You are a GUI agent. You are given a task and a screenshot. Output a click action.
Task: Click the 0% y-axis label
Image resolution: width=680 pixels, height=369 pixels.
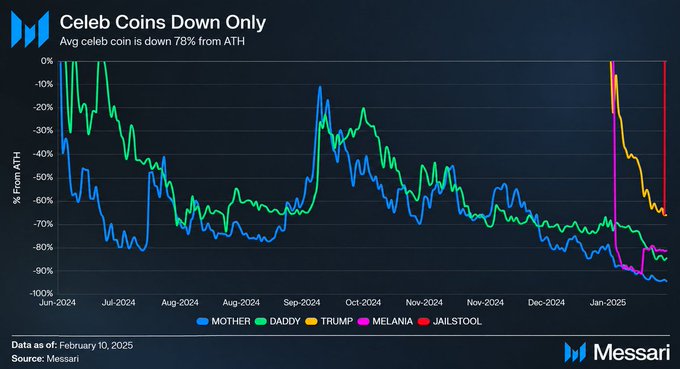click(x=47, y=61)
